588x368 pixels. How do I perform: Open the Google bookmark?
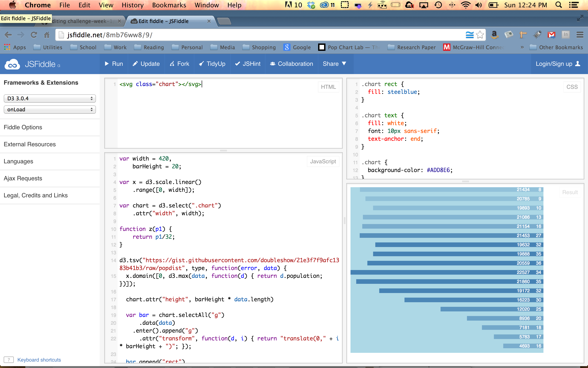click(297, 47)
